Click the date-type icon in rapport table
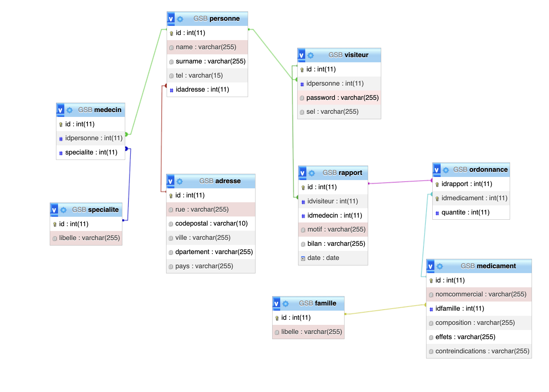This screenshot has width=549, height=392. pyautogui.click(x=303, y=258)
